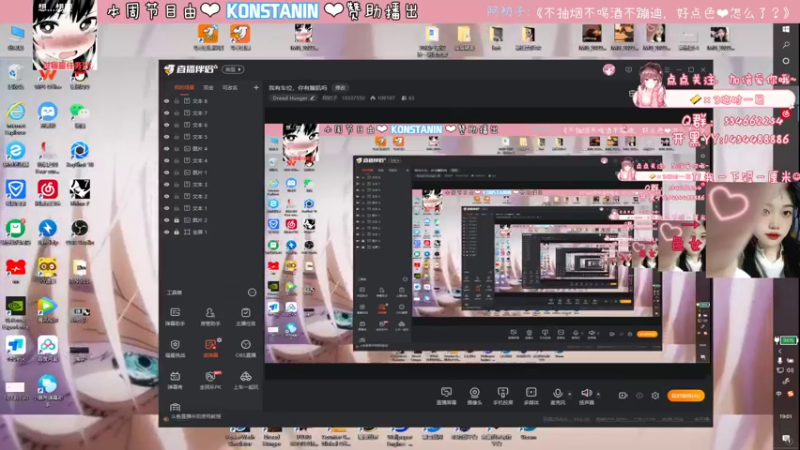Mute the microphone

click(558, 395)
